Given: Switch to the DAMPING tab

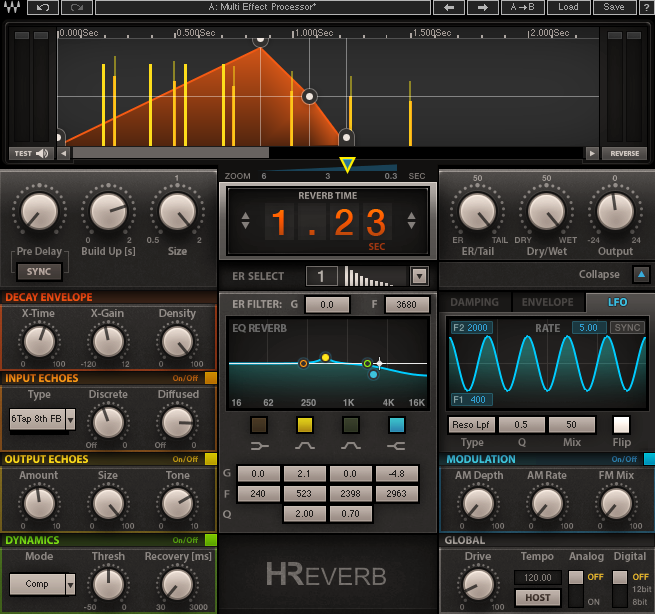Looking at the screenshot, I should pyautogui.click(x=475, y=302).
